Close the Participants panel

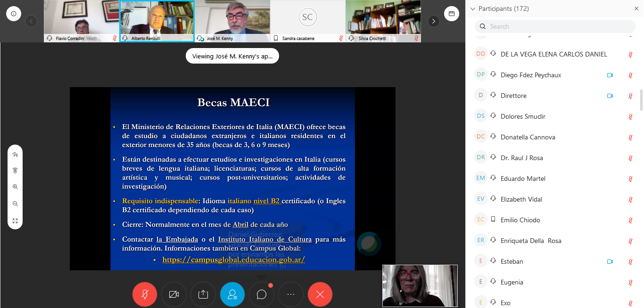tap(636, 8)
